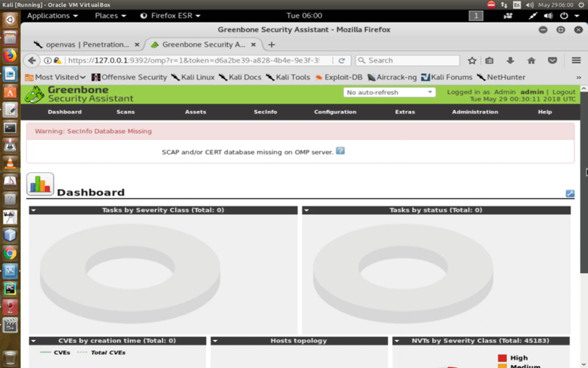Open the Applications menu dropdown

pyautogui.click(x=52, y=16)
